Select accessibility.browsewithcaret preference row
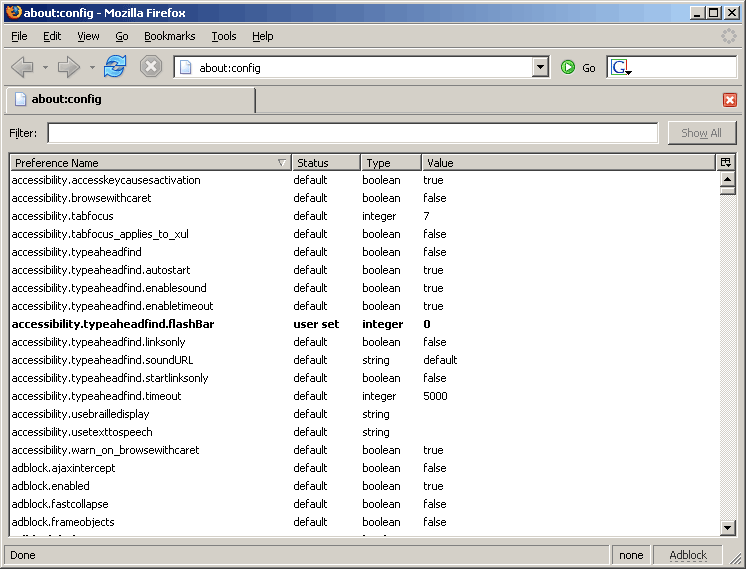 tap(364, 198)
